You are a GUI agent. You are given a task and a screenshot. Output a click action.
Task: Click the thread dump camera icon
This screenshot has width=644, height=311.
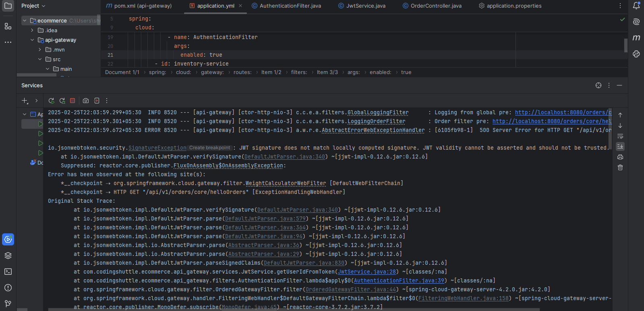[86, 101]
